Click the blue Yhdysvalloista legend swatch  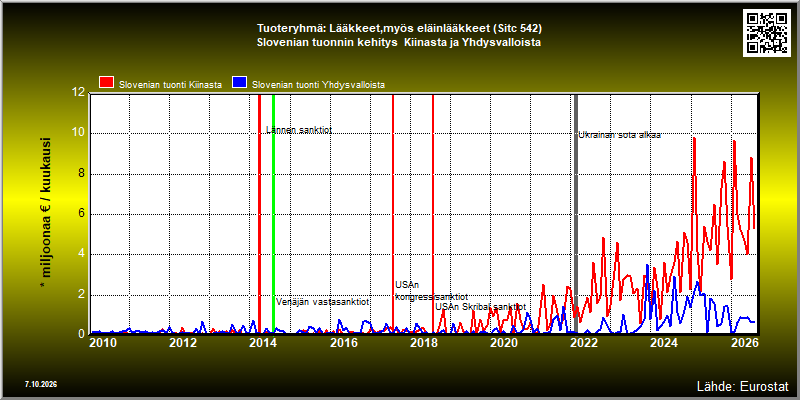point(239,83)
